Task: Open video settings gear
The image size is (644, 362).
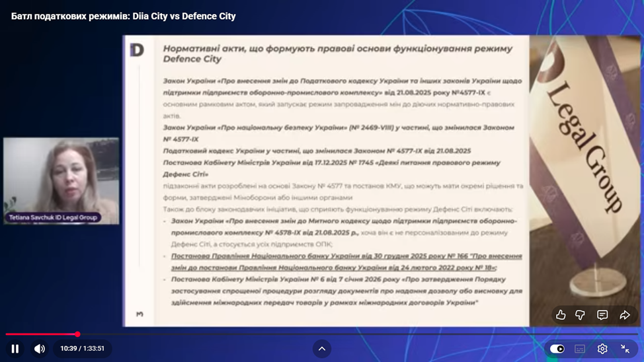Action: click(x=602, y=349)
